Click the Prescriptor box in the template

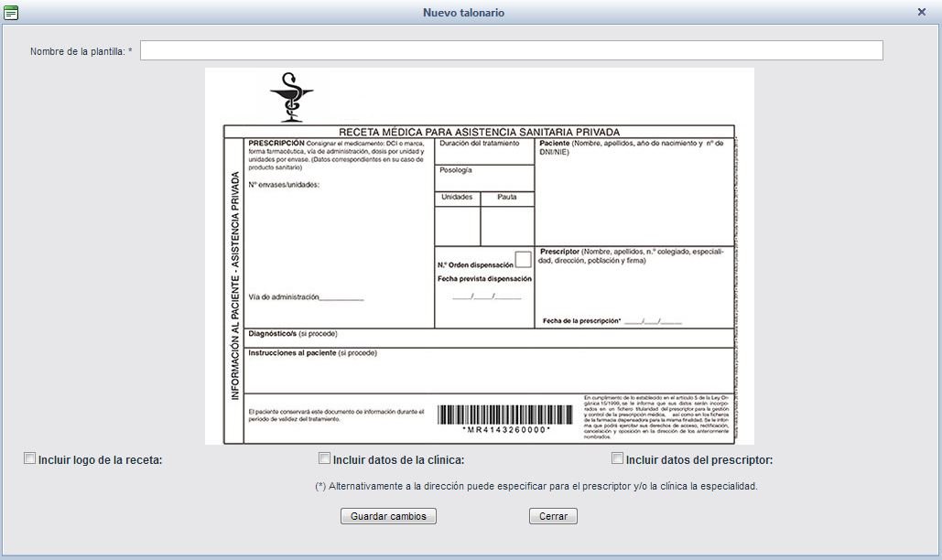point(633,285)
